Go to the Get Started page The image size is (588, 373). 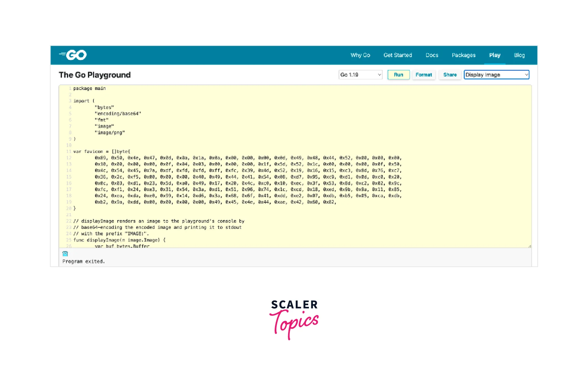(x=397, y=55)
